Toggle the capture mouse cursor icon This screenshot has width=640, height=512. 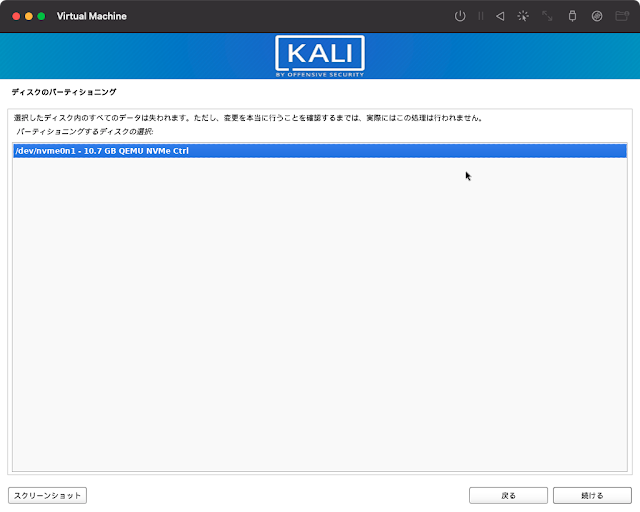523,16
